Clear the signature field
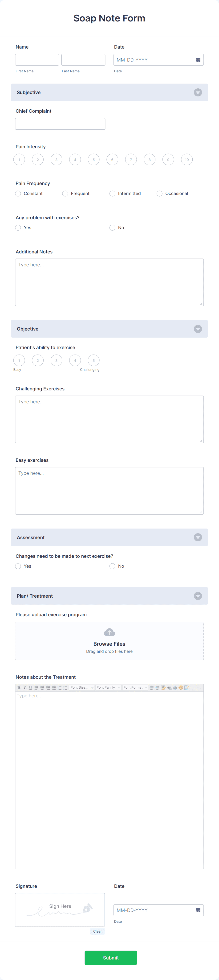Image resolution: width=219 pixels, height=980 pixels. (x=97, y=931)
